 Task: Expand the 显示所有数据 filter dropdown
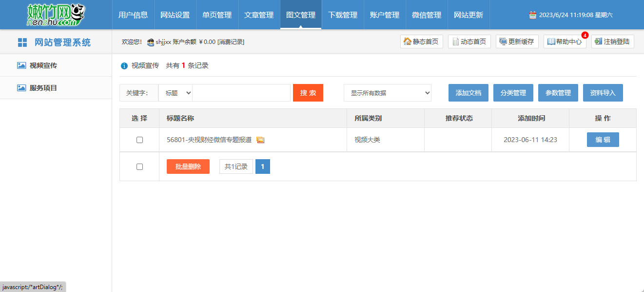point(387,93)
